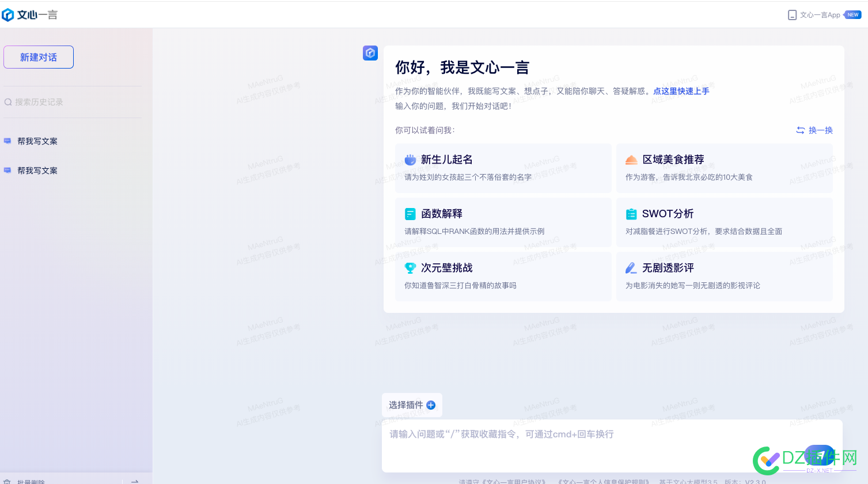The image size is (868, 484).
Task: Click the 文心一言 avatar beside the greeting
Action: (x=370, y=53)
